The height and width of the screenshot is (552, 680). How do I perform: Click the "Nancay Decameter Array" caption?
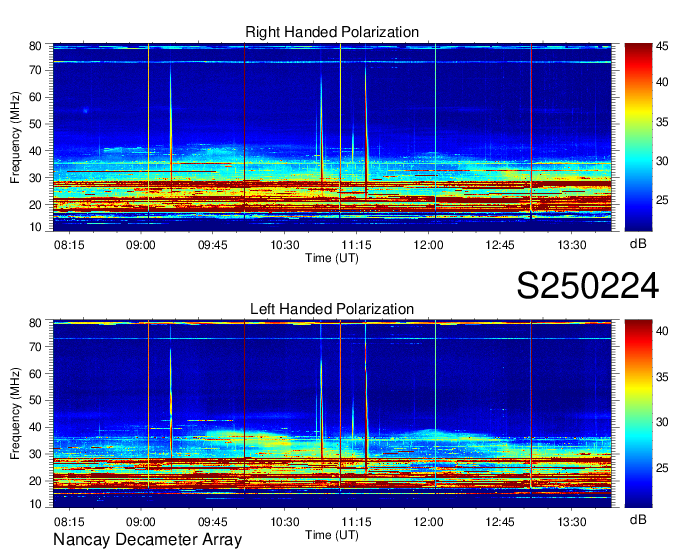tap(147, 540)
